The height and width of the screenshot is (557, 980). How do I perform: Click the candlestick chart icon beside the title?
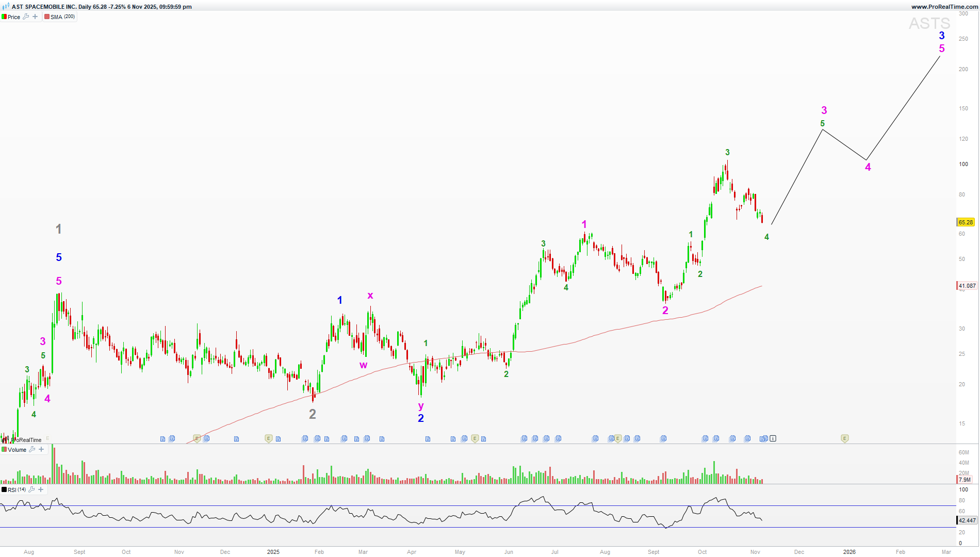6,7
